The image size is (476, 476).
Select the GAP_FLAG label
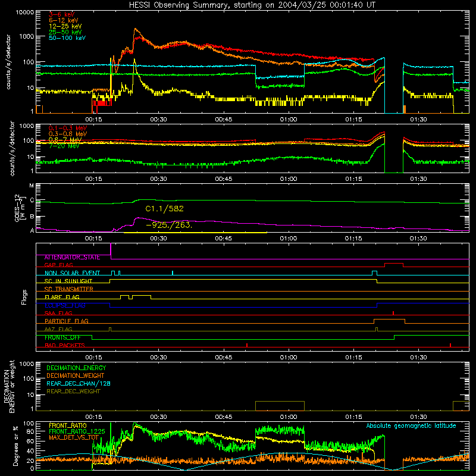[x=58, y=265]
